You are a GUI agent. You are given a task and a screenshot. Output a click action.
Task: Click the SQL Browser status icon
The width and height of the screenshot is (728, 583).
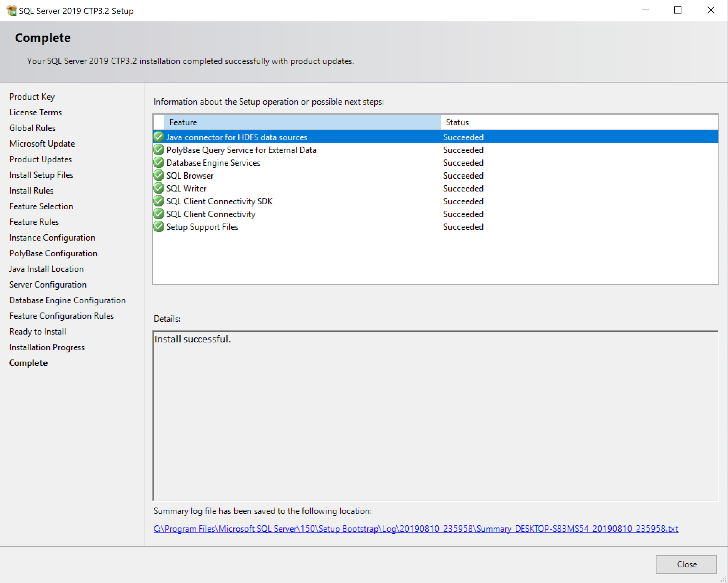pyautogui.click(x=158, y=175)
